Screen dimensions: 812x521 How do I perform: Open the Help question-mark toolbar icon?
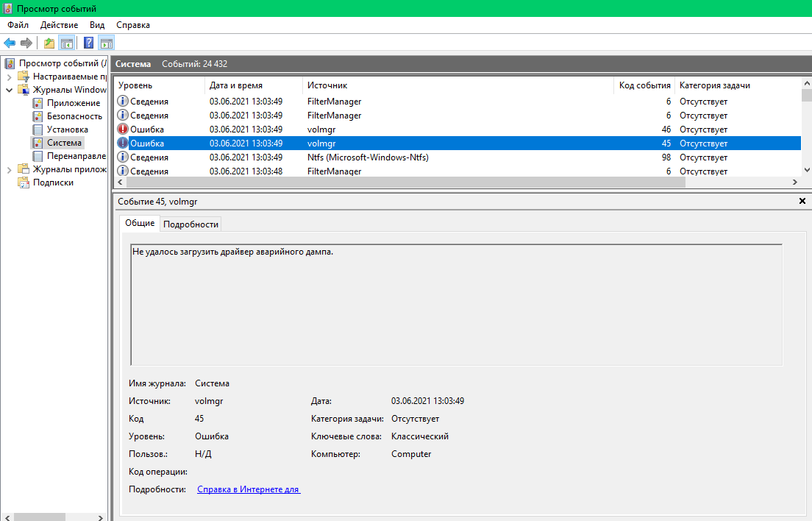(x=88, y=43)
